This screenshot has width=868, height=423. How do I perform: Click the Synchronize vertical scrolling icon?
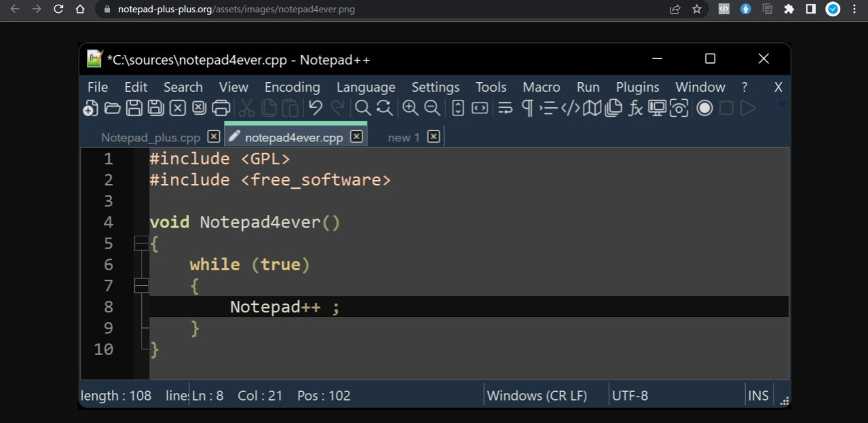458,108
